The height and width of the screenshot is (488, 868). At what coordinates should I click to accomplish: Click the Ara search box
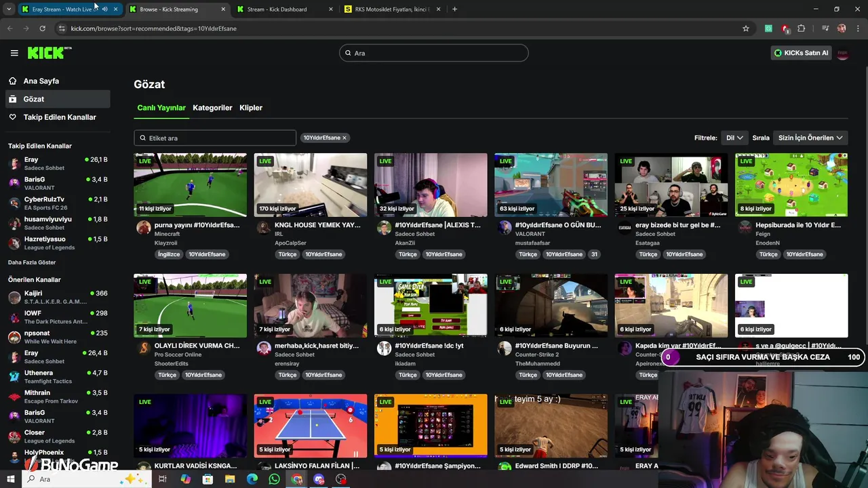[x=434, y=53]
